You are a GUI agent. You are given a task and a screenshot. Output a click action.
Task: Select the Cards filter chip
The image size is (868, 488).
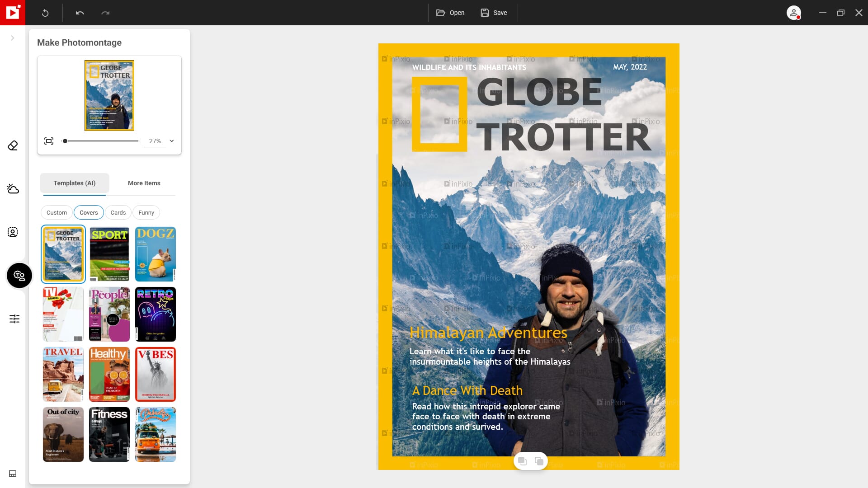click(118, 212)
